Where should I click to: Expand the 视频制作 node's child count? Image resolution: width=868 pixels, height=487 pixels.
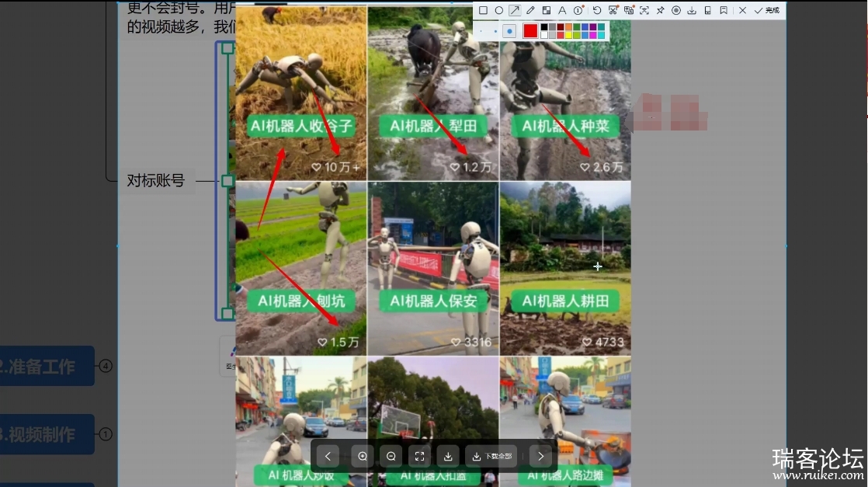[x=106, y=434]
